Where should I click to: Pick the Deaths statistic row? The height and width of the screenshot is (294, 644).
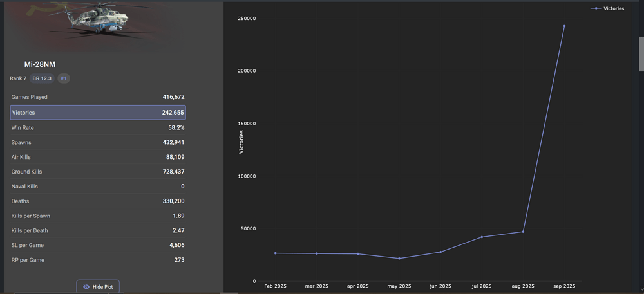click(x=98, y=201)
